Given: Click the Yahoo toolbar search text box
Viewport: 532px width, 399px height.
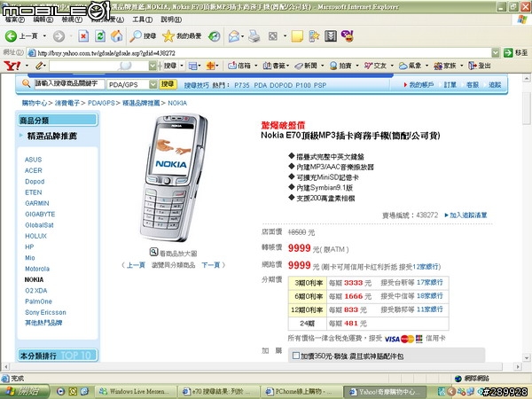Looking at the screenshot, I should [99, 66].
